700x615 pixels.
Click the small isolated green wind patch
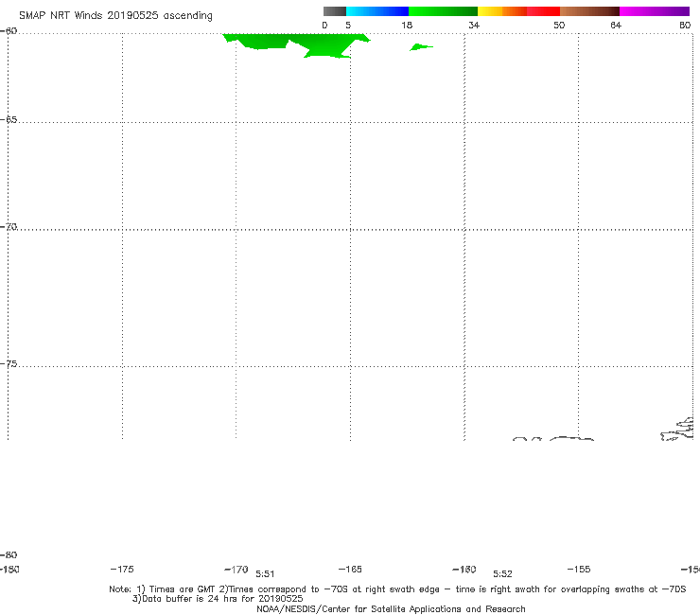pos(420,47)
